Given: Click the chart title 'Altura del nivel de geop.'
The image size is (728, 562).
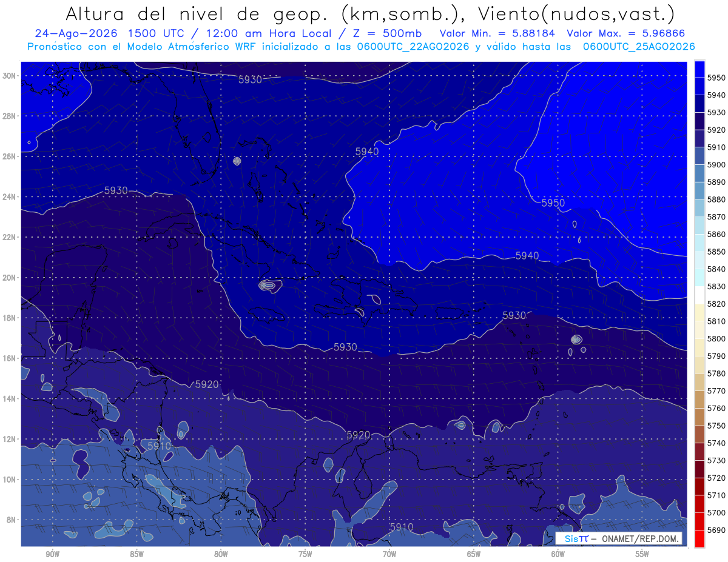Looking at the screenshot, I should pos(198,14).
